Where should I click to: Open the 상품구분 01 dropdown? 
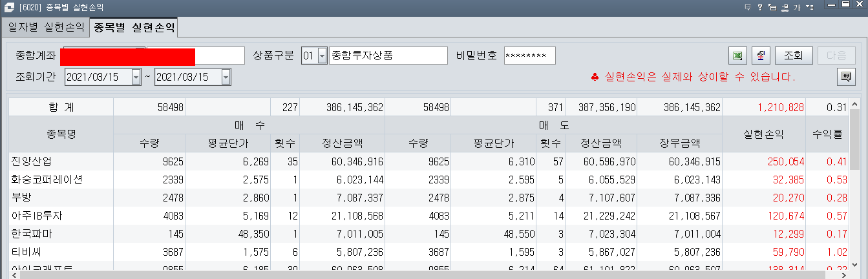click(x=323, y=56)
